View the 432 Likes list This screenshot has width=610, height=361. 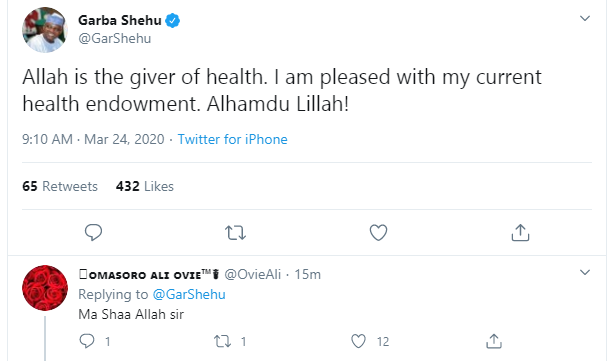[144, 186]
